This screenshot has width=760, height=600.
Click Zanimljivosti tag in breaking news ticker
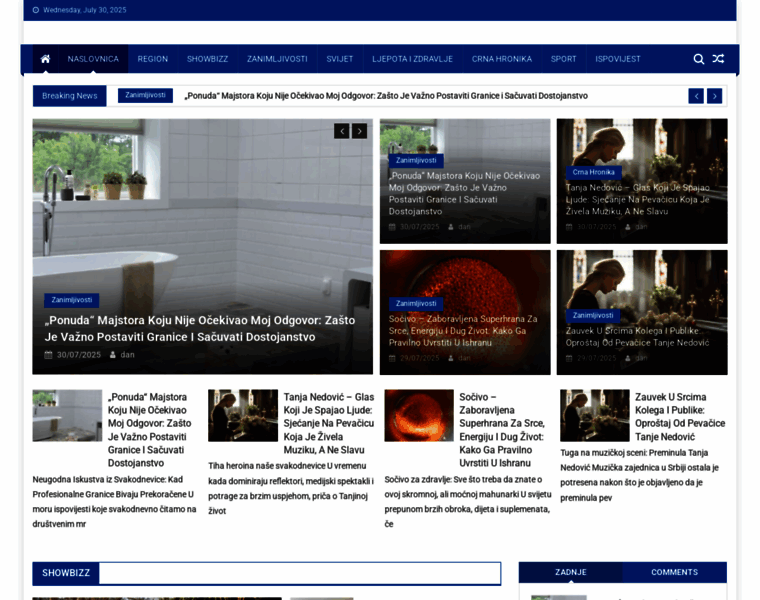click(x=145, y=95)
